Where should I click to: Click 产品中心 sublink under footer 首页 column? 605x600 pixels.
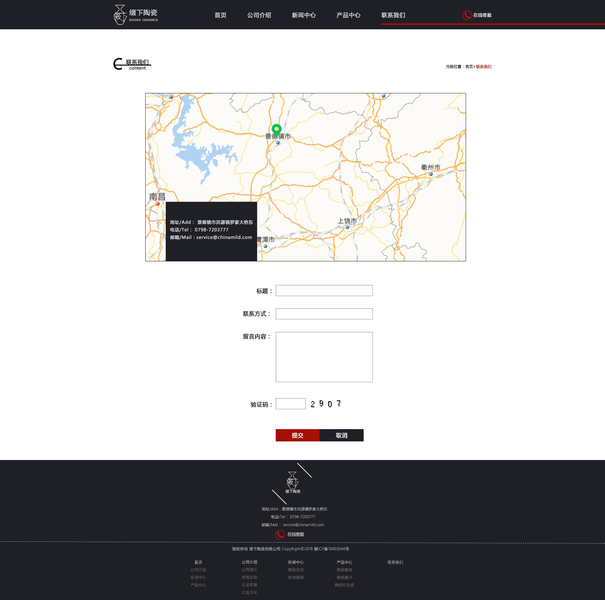tap(198, 585)
